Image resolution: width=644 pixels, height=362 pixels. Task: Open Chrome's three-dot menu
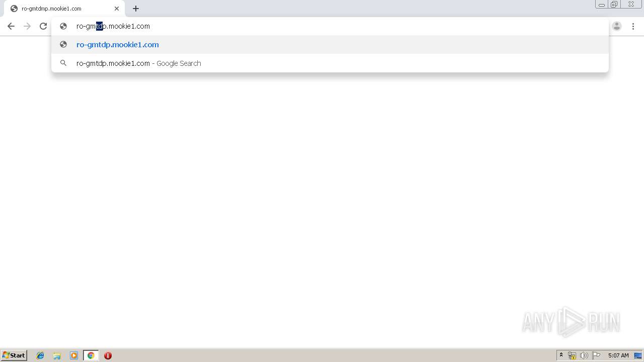coord(633,26)
